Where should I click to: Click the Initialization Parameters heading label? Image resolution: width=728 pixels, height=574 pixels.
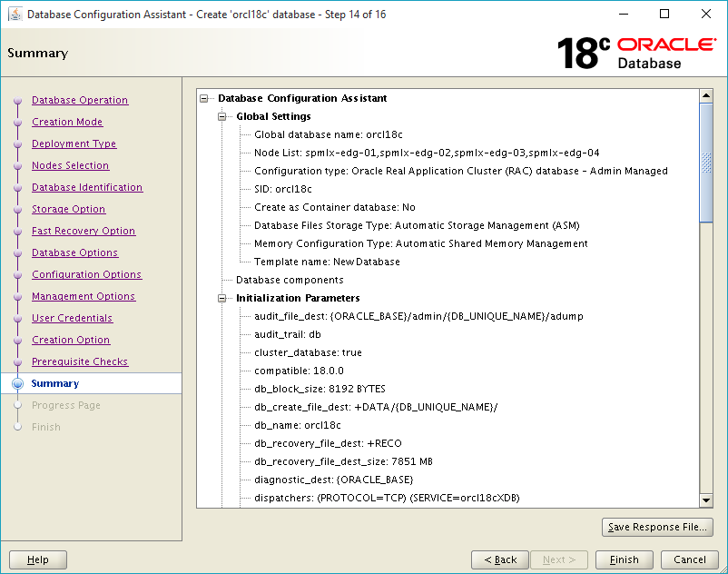[298, 298]
